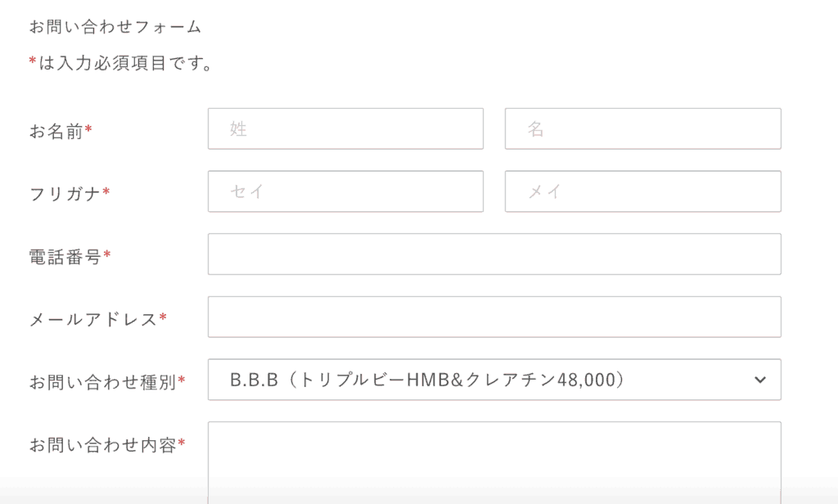Click the chevron arrow on inquiry type dropdown
This screenshot has height=504, width=838.
759,380
